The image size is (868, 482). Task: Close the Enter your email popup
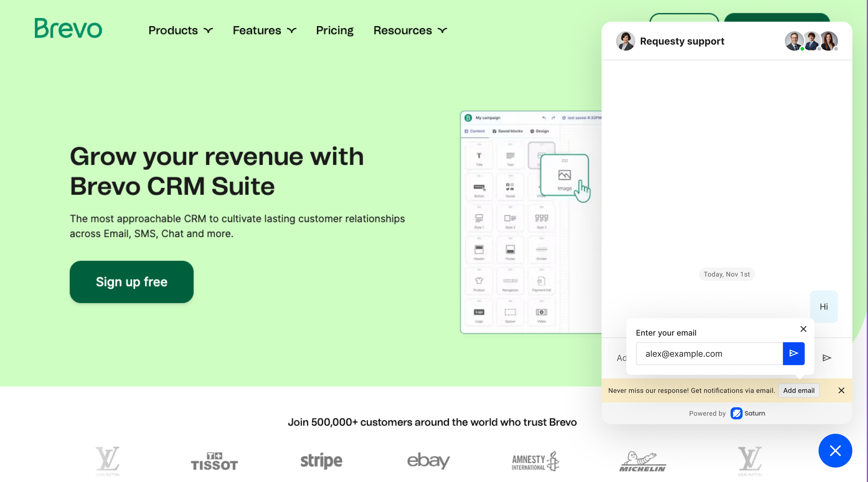(x=803, y=329)
